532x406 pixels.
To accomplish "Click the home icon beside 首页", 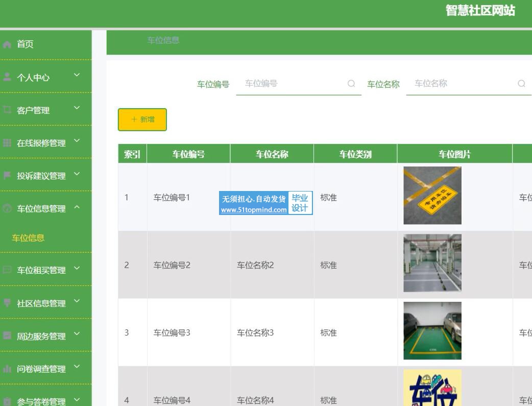I will tap(7, 44).
